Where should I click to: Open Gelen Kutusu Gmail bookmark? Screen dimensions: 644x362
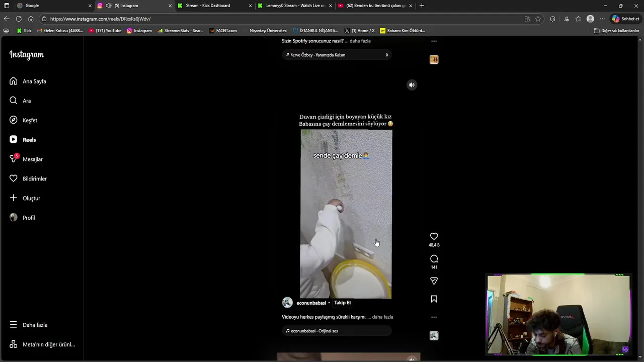60,31
